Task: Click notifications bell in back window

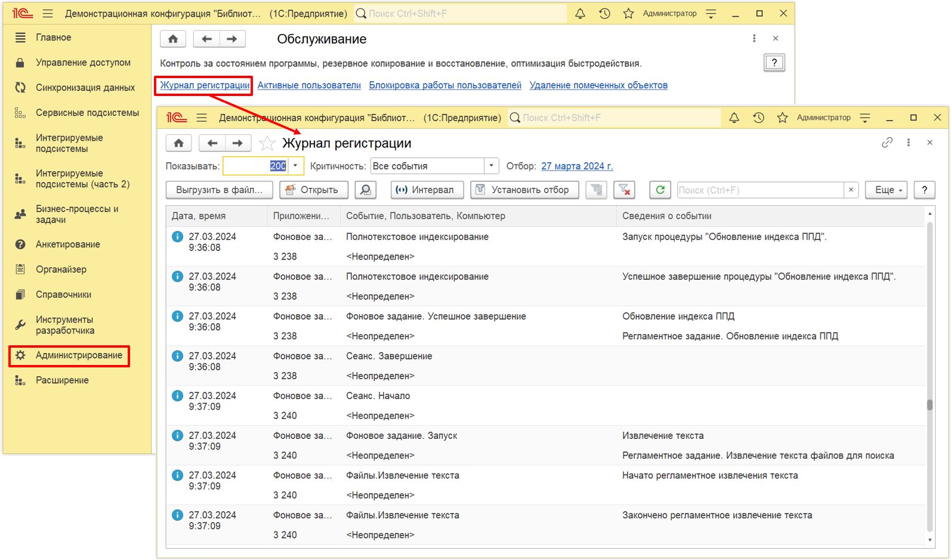Action: [580, 13]
